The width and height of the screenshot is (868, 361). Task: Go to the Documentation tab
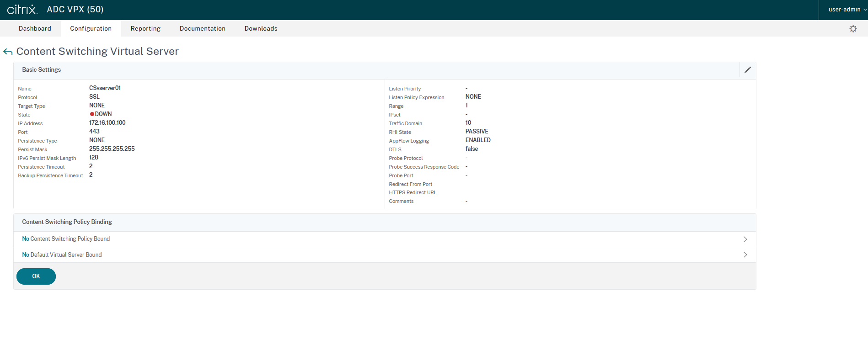202,28
